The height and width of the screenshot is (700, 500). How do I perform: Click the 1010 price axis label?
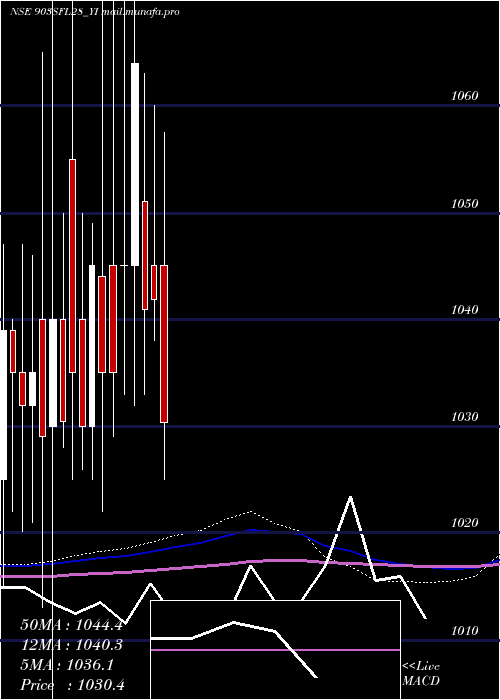(465, 630)
